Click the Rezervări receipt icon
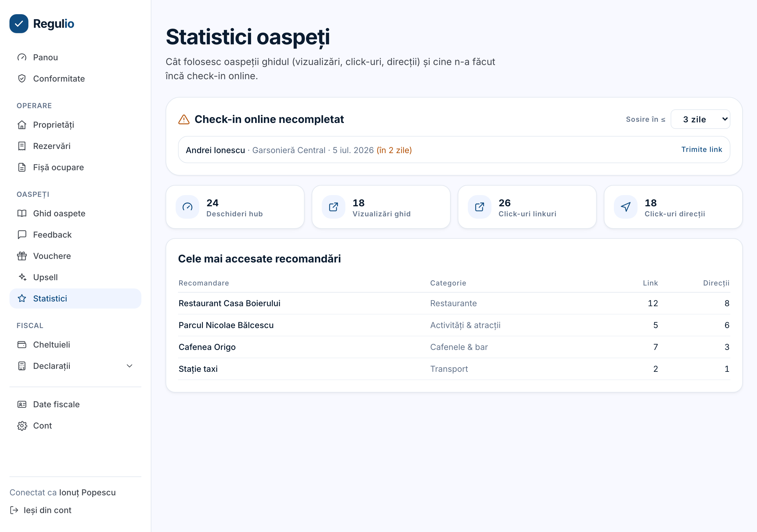The width and height of the screenshot is (757, 532). coord(22,146)
